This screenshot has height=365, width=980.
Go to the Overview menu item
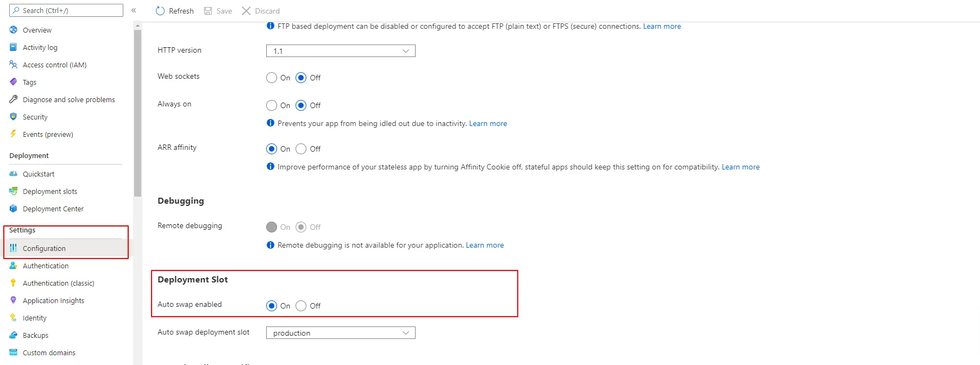[x=37, y=30]
